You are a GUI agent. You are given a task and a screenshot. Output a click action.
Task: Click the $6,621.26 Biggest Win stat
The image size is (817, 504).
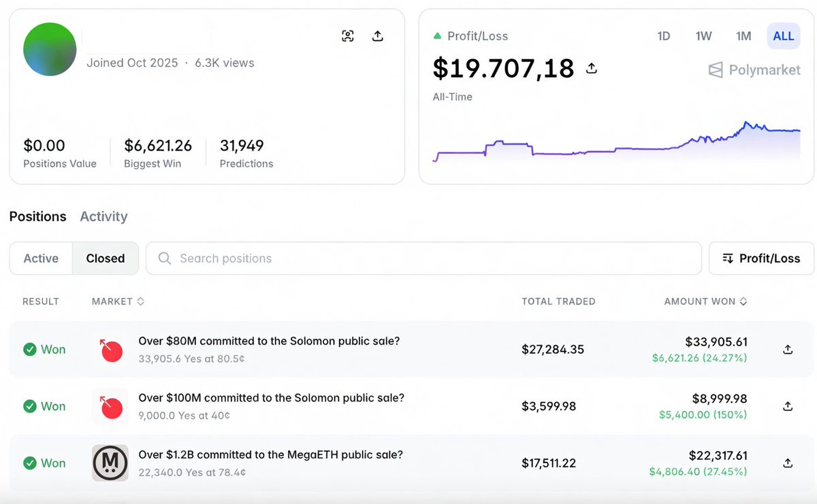[x=158, y=153]
